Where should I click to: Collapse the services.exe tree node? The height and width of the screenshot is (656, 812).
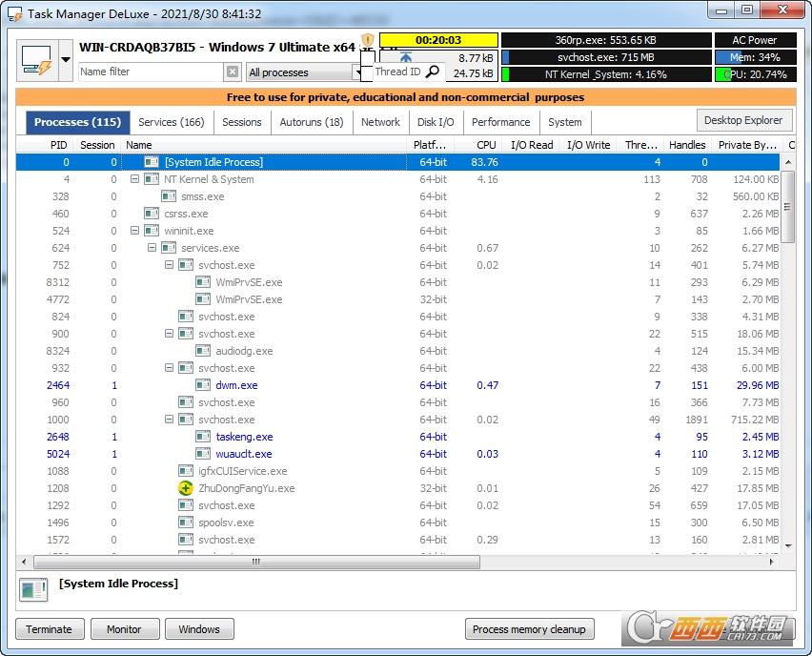(x=152, y=247)
